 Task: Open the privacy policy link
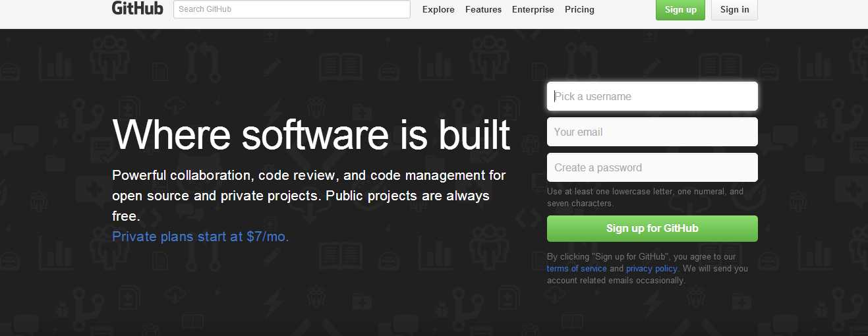pyautogui.click(x=651, y=269)
